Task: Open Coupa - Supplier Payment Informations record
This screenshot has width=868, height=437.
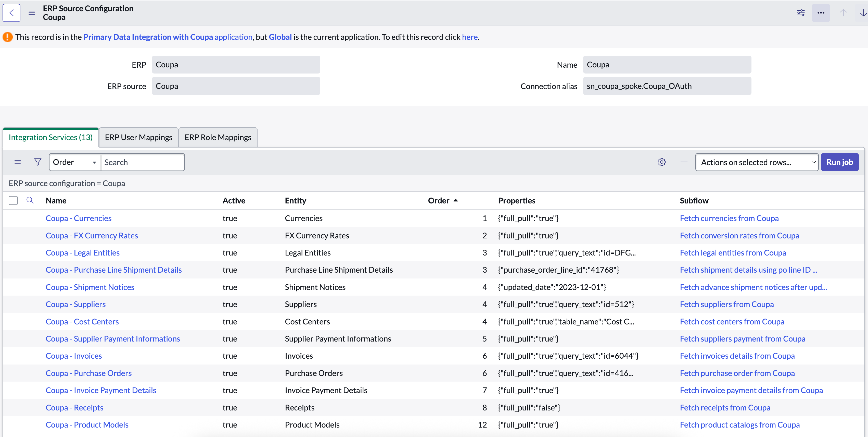Action: click(113, 338)
